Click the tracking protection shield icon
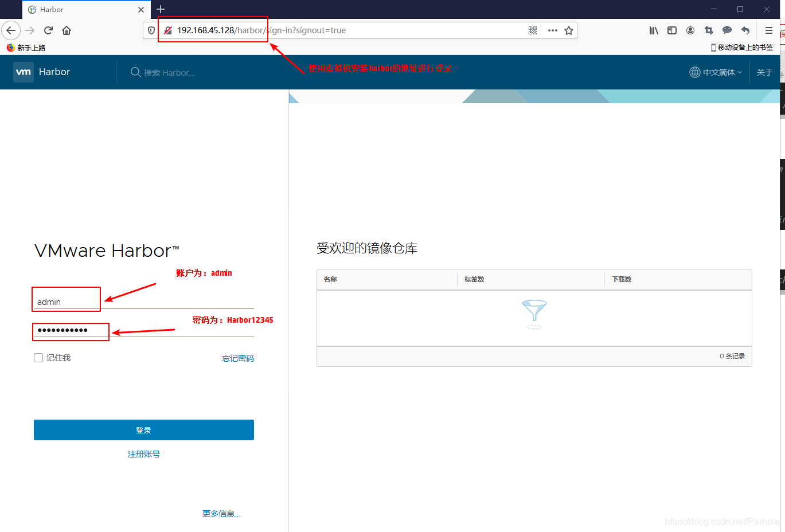The image size is (785, 532). pyautogui.click(x=151, y=30)
